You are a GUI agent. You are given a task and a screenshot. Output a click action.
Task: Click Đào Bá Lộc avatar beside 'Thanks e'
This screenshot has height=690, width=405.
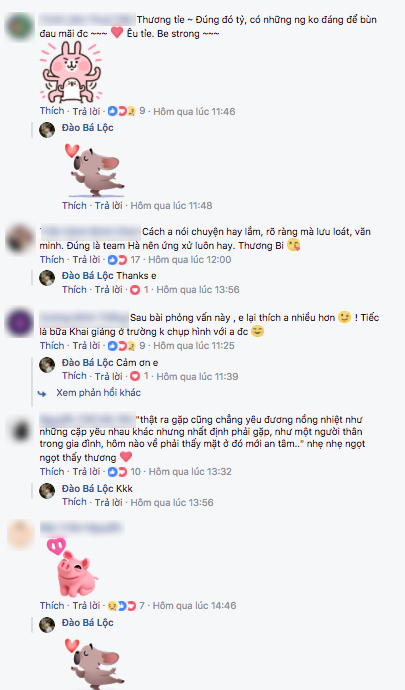tap(47, 278)
